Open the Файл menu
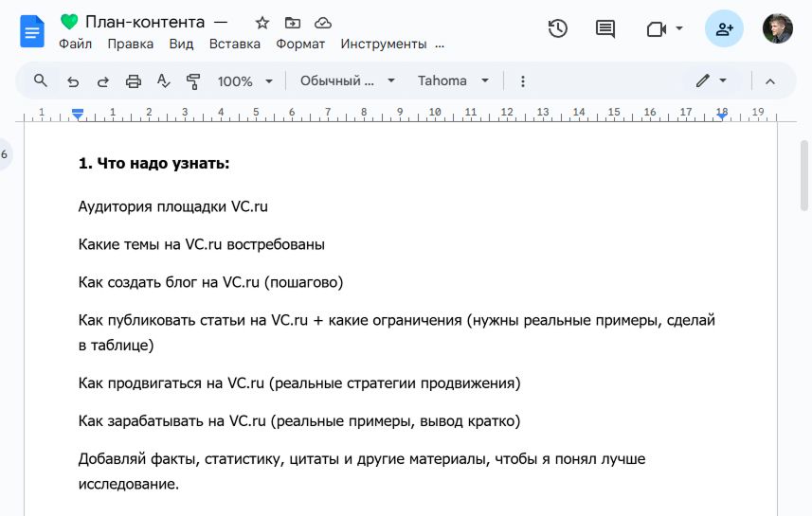The height and width of the screenshot is (516, 812). [75, 44]
